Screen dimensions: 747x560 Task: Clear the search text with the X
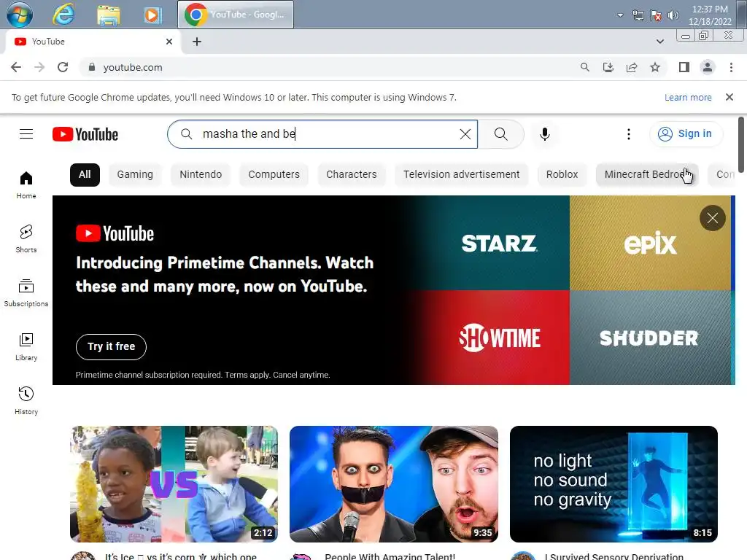coord(465,134)
